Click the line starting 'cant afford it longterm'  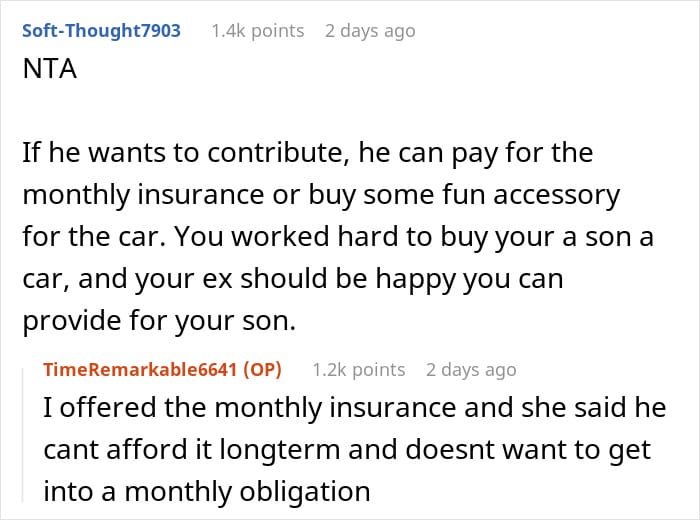pos(347,451)
